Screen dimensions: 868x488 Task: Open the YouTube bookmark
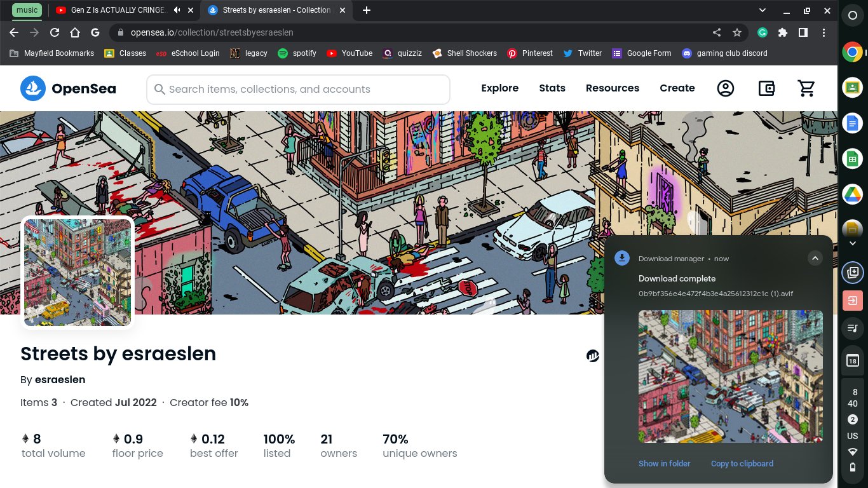[349, 53]
